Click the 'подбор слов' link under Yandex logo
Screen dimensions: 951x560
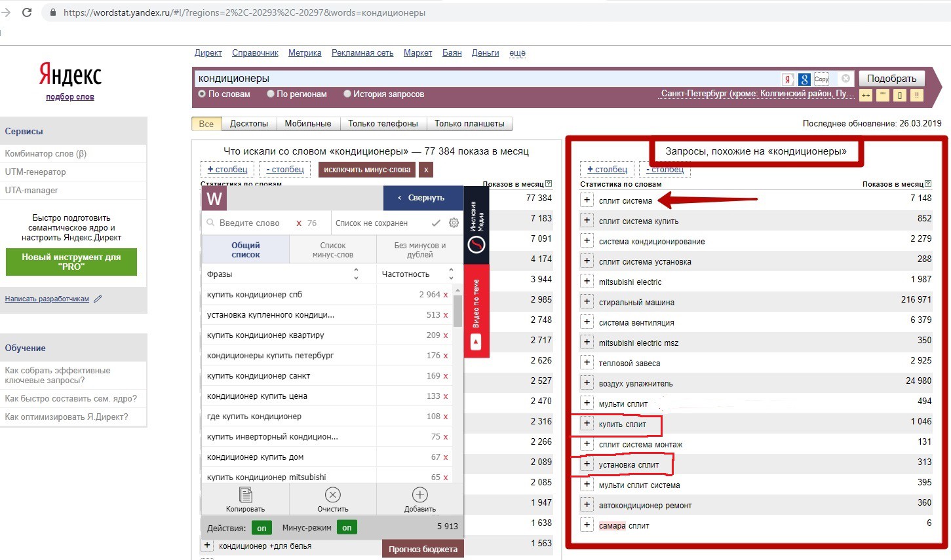tap(70, 97)
